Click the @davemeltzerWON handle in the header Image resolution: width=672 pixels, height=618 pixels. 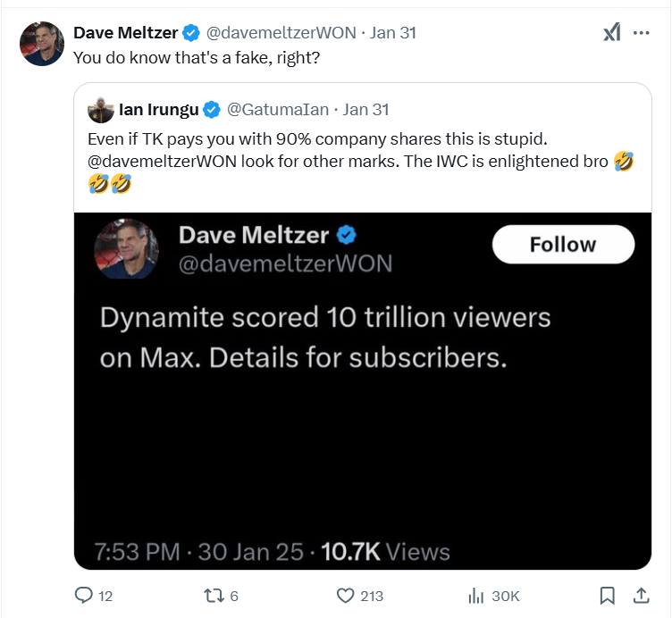[x=281, y=33]
